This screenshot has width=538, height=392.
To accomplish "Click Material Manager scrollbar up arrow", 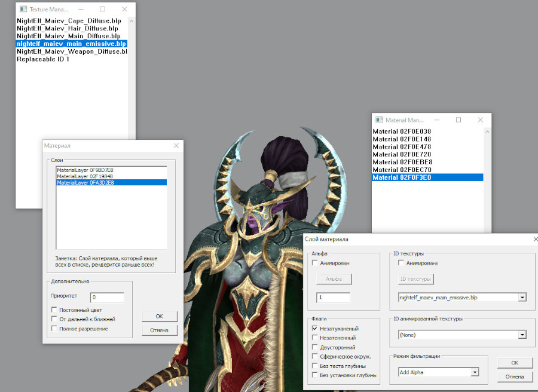I will point(487,131).
